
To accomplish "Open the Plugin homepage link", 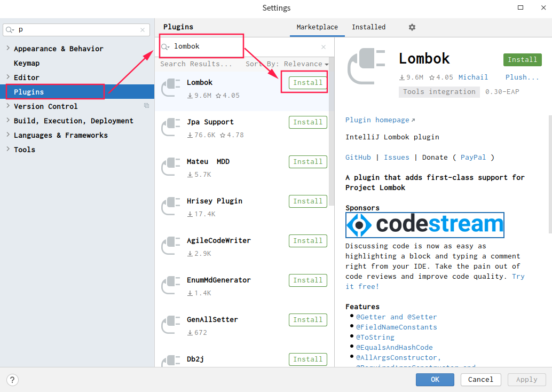I will pyautogui.click(x=380, y=120).
